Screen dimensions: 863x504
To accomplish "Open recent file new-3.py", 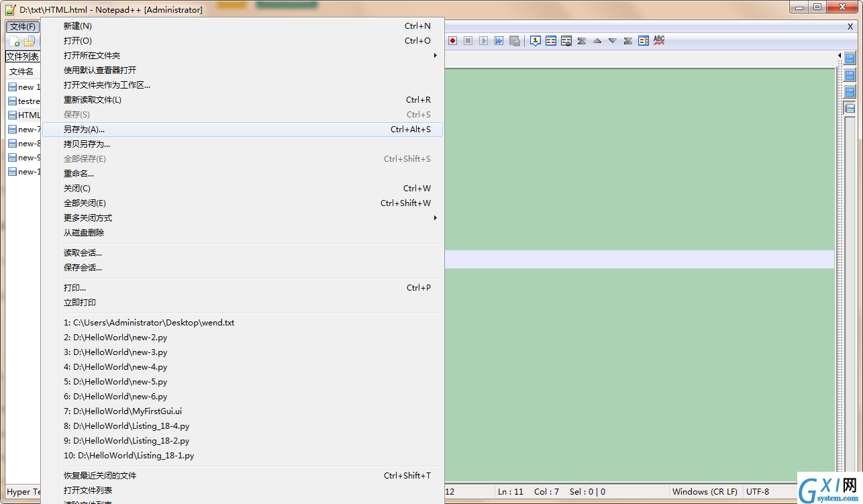I will point(242,352).
